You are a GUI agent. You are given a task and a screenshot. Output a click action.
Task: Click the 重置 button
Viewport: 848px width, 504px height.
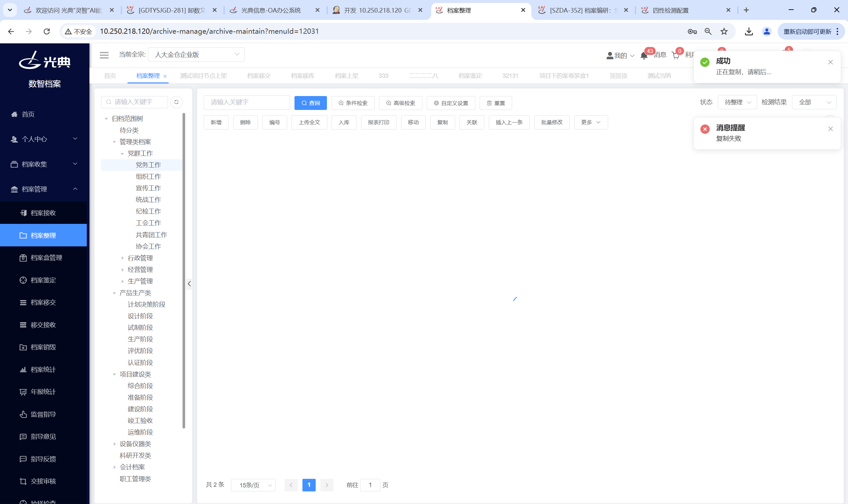coord(496,103)
